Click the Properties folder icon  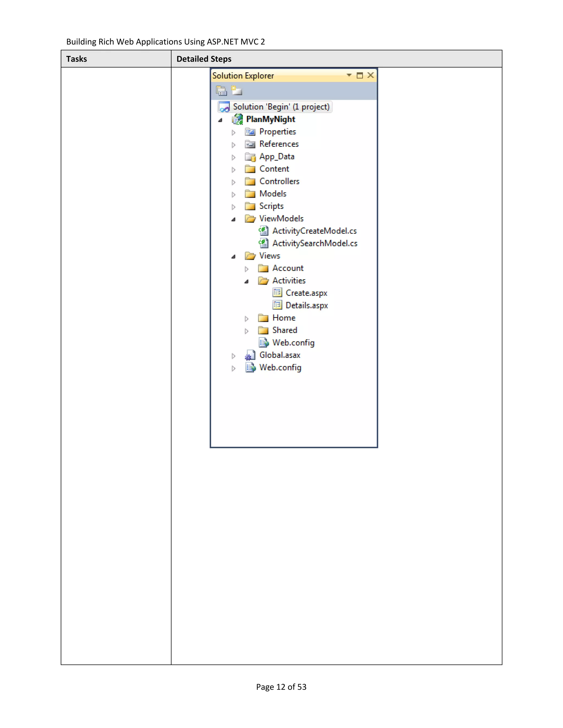(250, 132)
